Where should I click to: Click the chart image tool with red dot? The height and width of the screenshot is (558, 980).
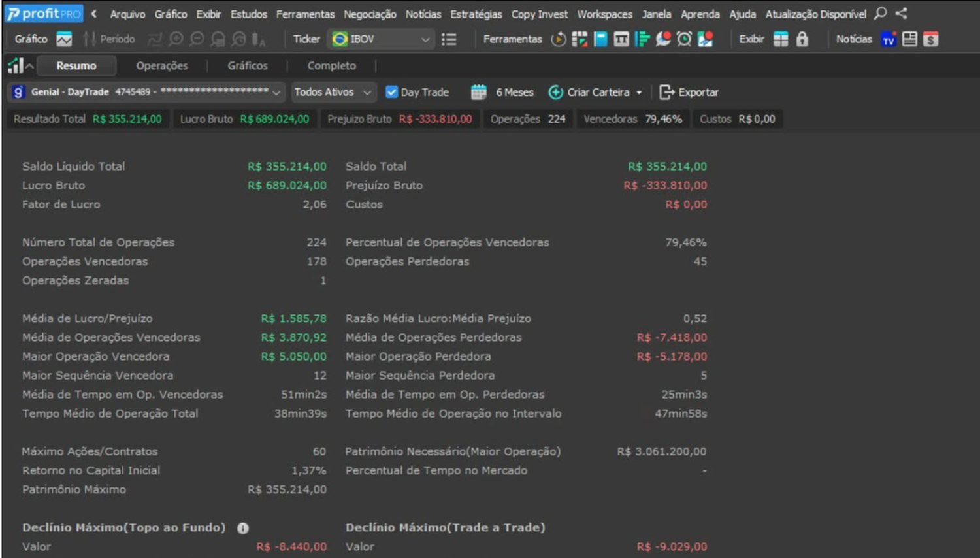706,39
